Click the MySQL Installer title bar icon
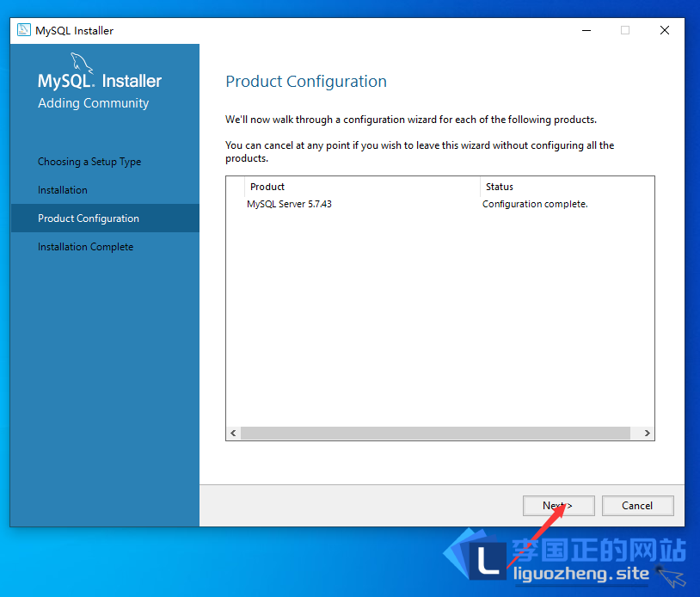The width and height of the screenshot is (700, 597). [24, 30]
